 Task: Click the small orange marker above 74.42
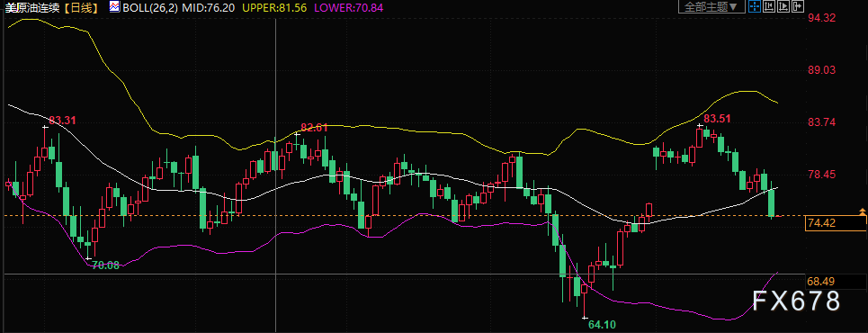[863, 211]
